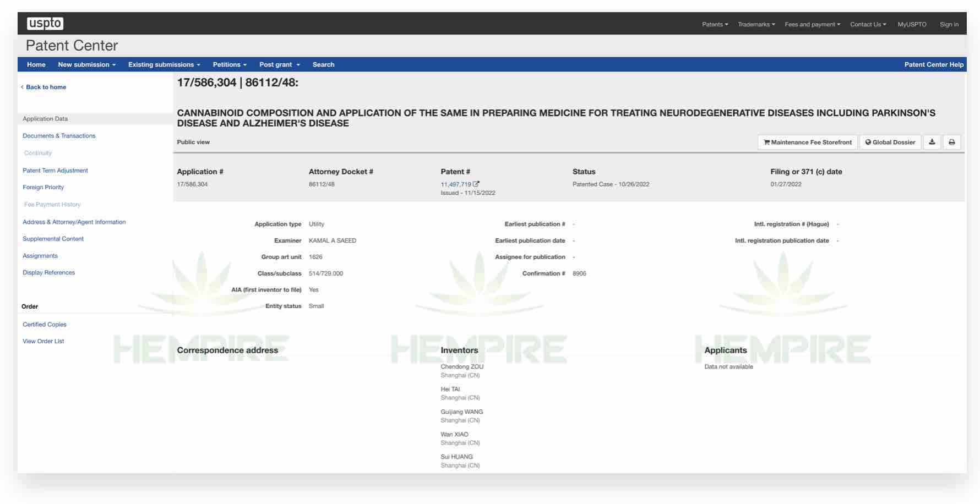Click inventor Guijiang WANG
Screen dimensions: 980x504
(461, 412)
